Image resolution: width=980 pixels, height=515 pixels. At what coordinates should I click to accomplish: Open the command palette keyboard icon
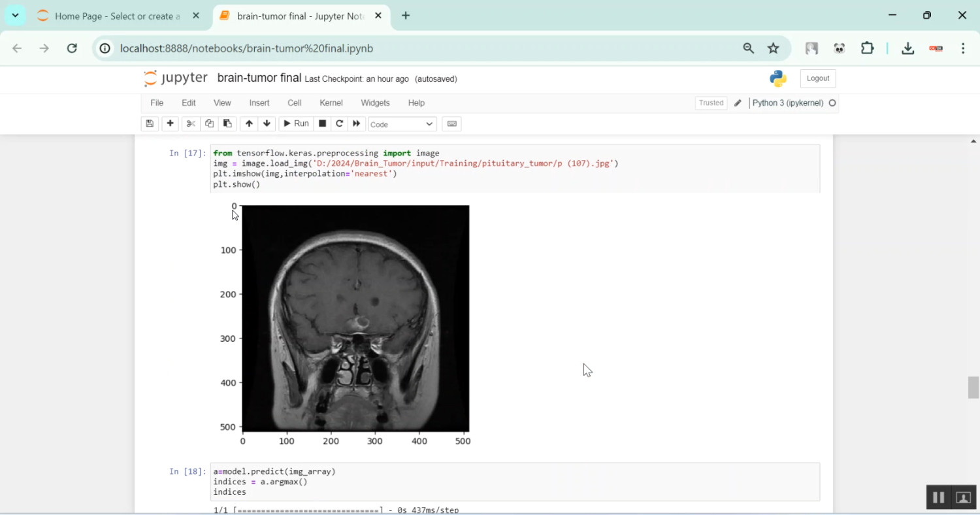pos(451,124)
